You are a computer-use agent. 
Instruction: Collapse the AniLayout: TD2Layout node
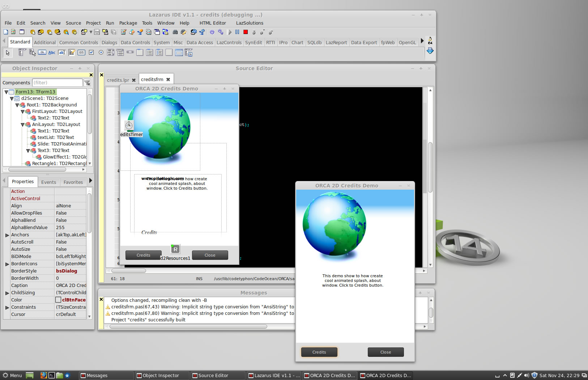[22, 125]
